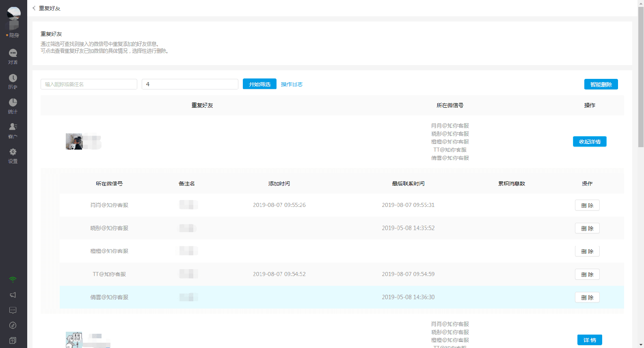Open the 设置 settings section

point(13,156)
